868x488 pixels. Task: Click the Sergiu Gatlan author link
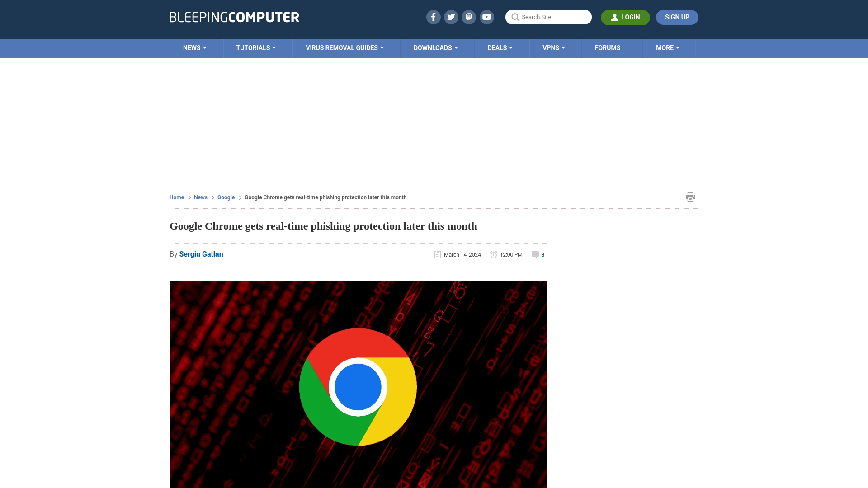tap(201, 254)
